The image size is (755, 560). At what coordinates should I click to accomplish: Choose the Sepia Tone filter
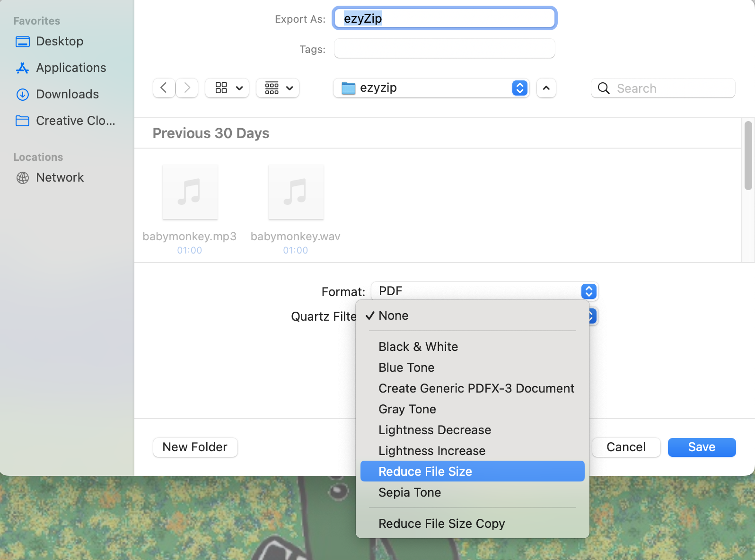pyautogui.click(x=472, y=492)
